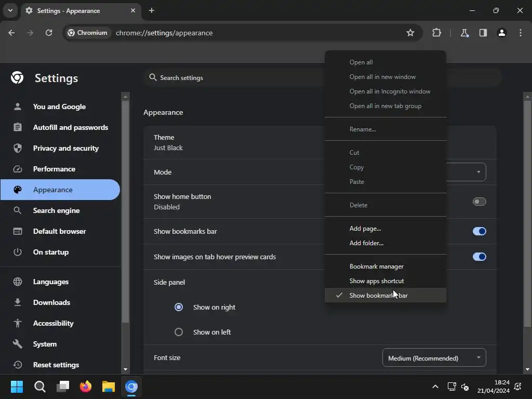Choose Add folder... menu entry
The height and width of the screenshot is (399, 532).
[385, 243]
